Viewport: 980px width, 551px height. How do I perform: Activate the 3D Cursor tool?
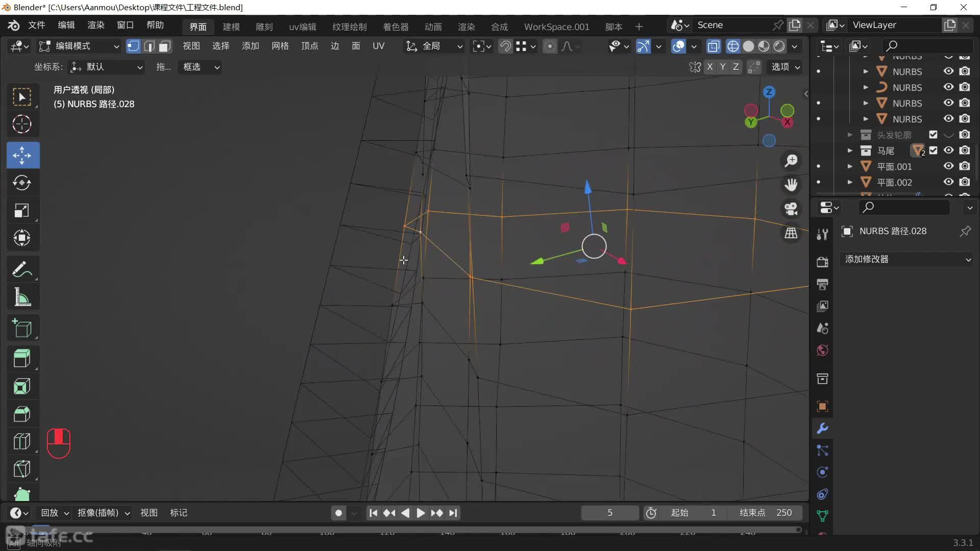tap(22, 124)
